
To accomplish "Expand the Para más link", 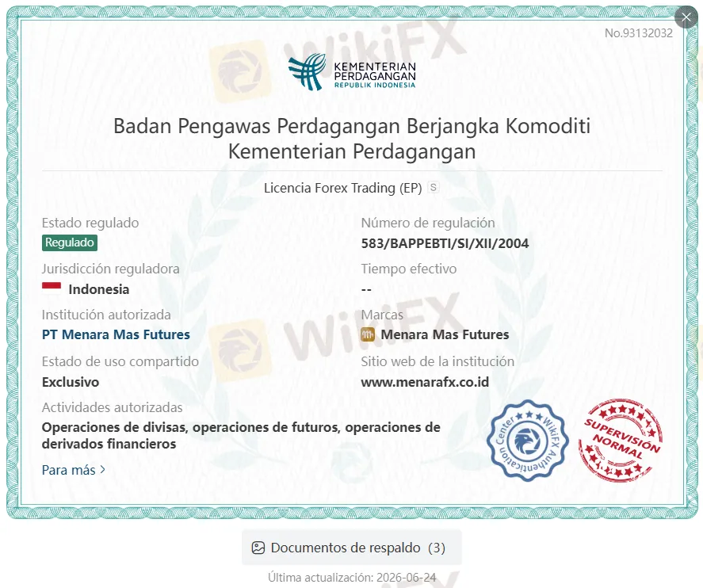I will [x=74, y=470].
